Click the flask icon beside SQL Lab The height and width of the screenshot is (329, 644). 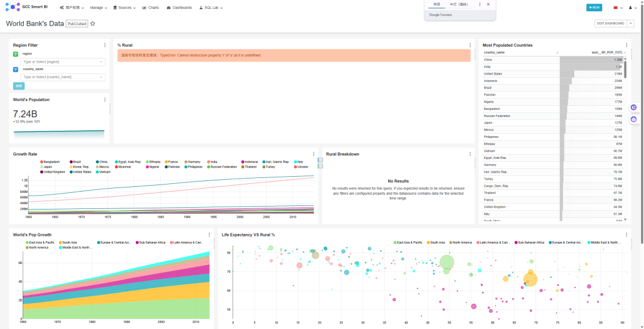click(x=201, y=7)
